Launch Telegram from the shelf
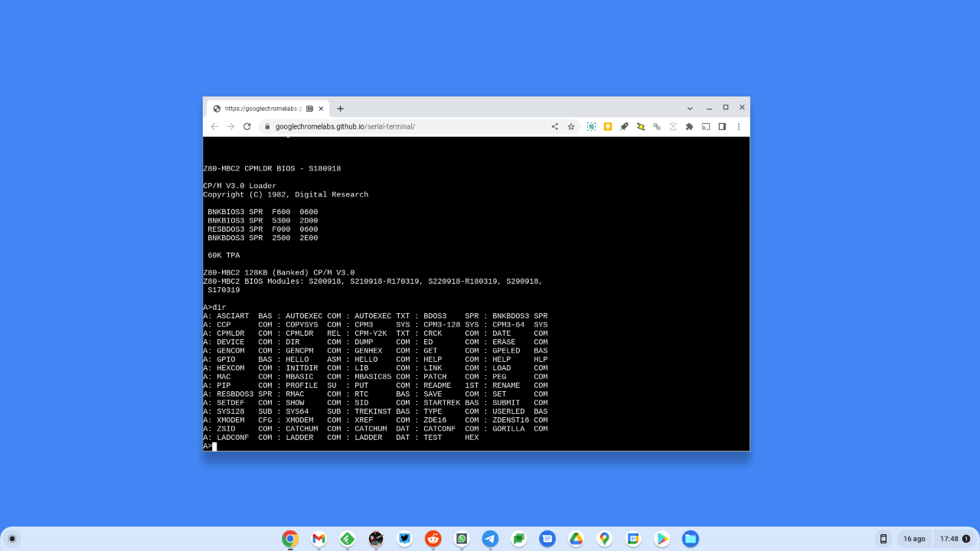The image size is (980, 551). point(490,539)
